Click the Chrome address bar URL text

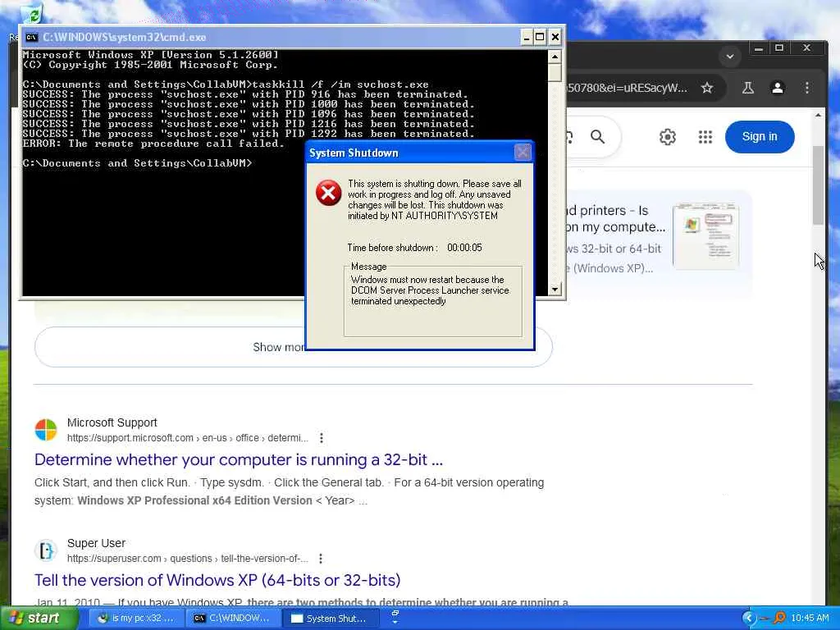tap(627, 88)
